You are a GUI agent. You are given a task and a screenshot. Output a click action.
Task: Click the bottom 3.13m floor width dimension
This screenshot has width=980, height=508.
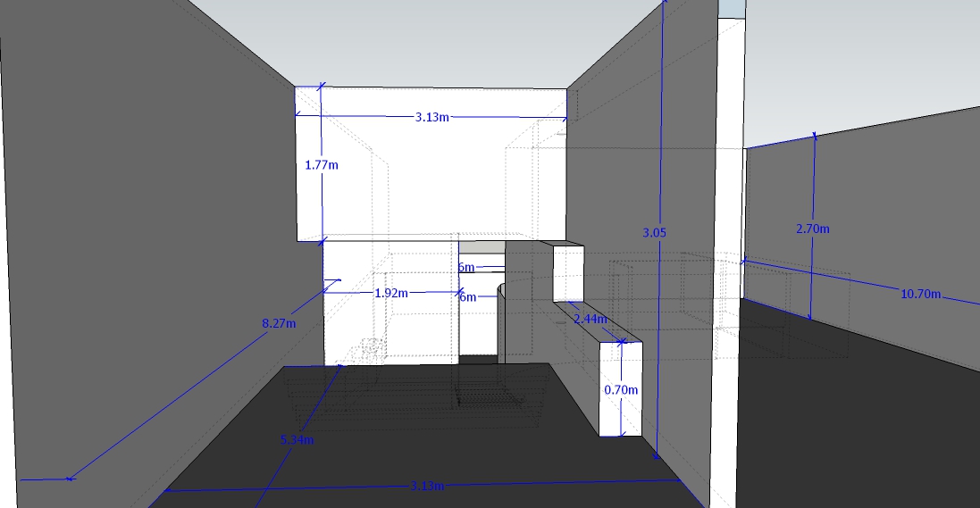pyautogui.click(x=427, y=486)
